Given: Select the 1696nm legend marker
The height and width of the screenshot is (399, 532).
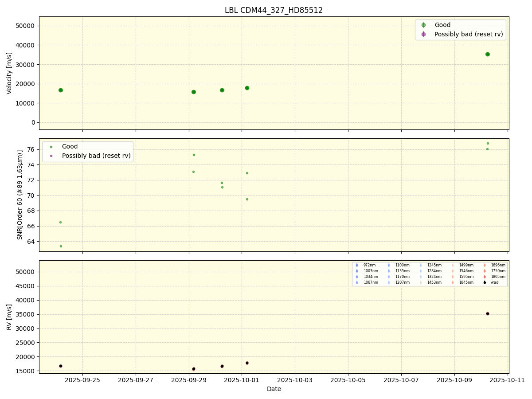Looking at the screenshot, I should click(x=485, y=265).
